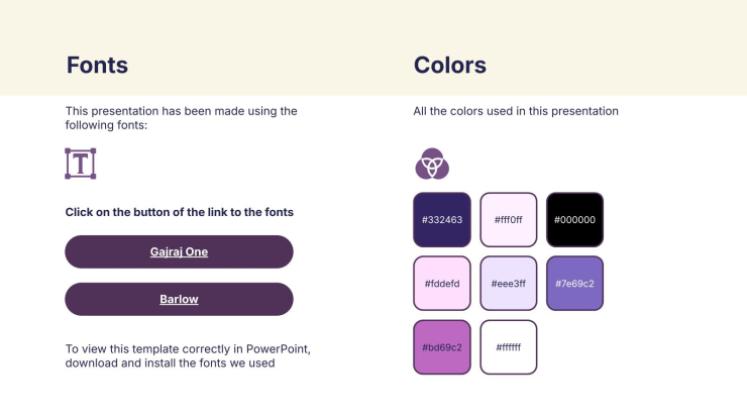
Task: Pick the #eee3ff lavender swatch
Action: (x=508, y=283)
